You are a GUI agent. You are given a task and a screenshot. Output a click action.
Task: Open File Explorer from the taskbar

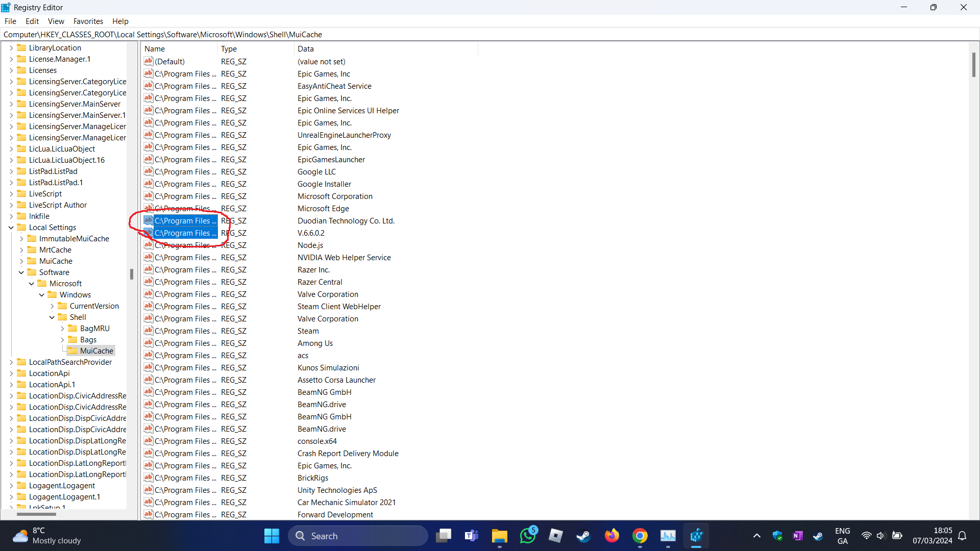pyautogui.click(x=499, y=536)
